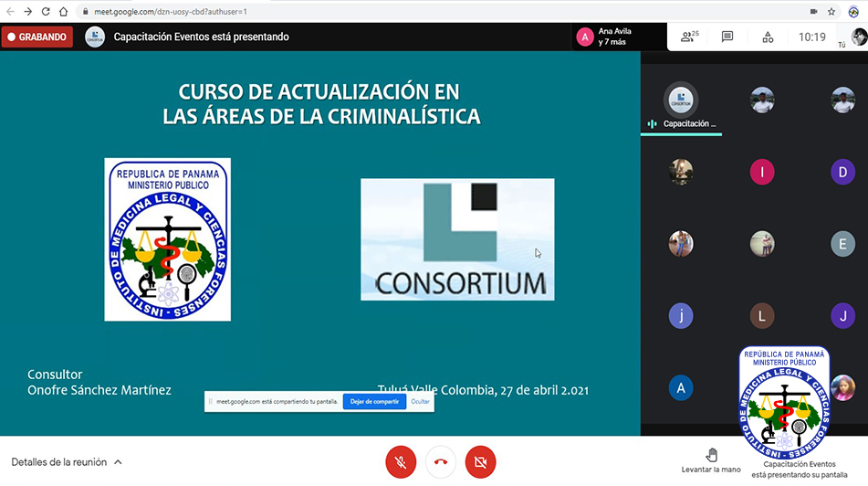The height and width of the screenshot is (486, 868).
Task: Click Capacitación Eventos está presentando su pantalla
Action: tap(800, 470)
